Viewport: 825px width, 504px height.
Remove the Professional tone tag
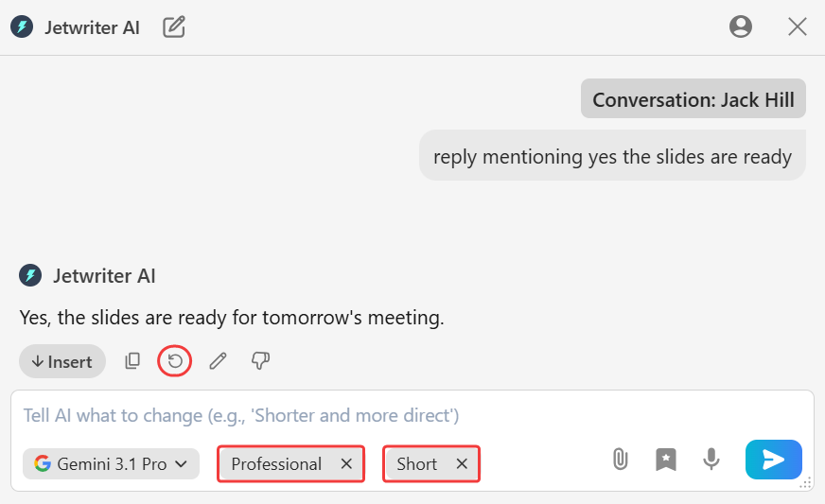[346, 464]
